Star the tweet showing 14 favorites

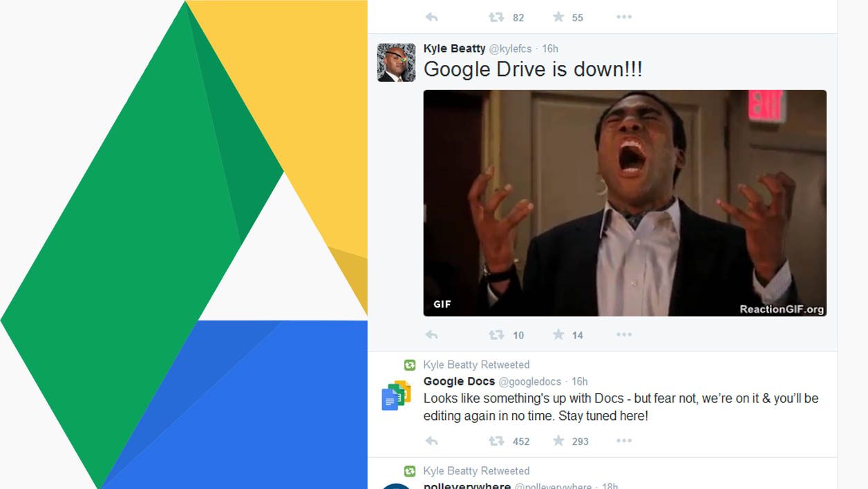click(558, 335)
